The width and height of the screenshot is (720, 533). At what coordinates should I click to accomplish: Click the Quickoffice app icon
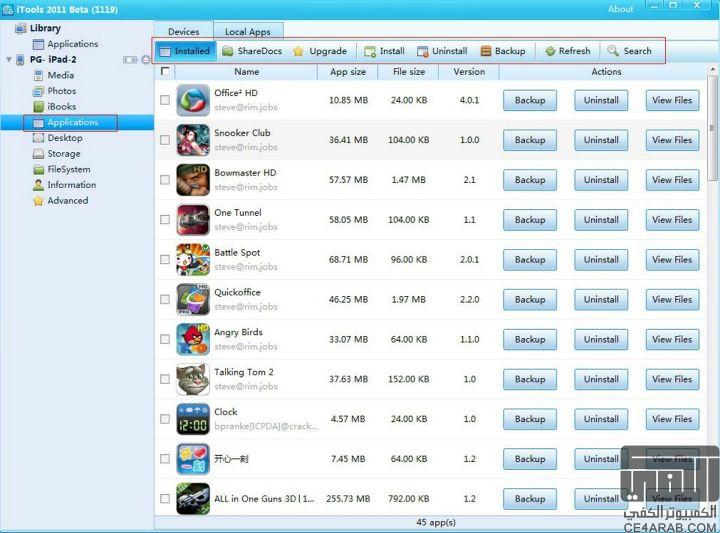click(x=193, y=299)
